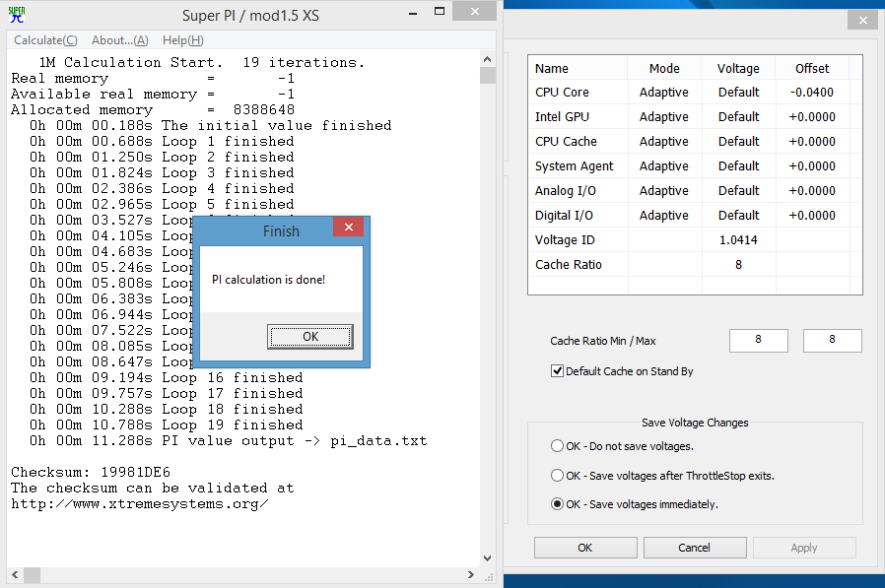Click the left arrow of horizontal scrollbar
The height and width of the screenshot is (588, 885).
click(15, 574)
